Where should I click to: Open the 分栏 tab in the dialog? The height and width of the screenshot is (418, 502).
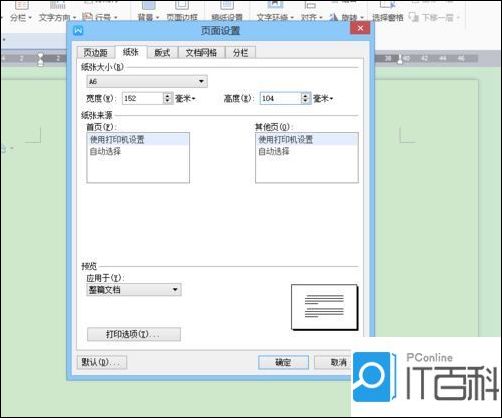[x=241, y=52]
